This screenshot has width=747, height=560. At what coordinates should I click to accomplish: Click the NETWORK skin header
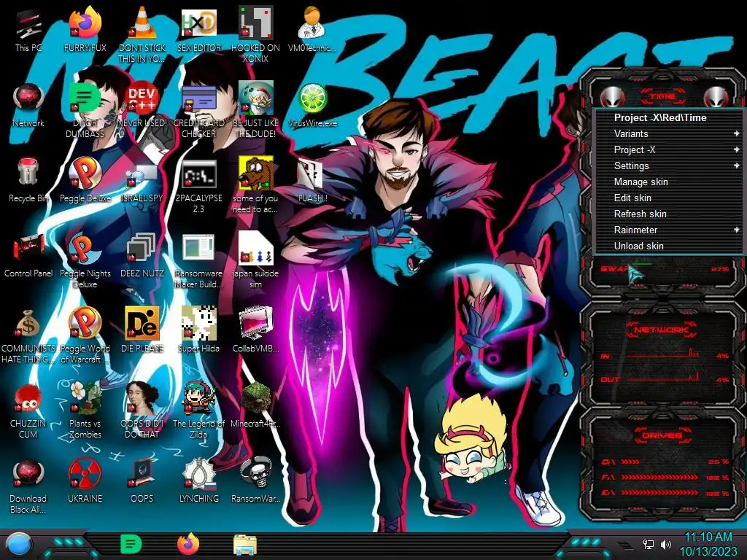pos(662,330)
